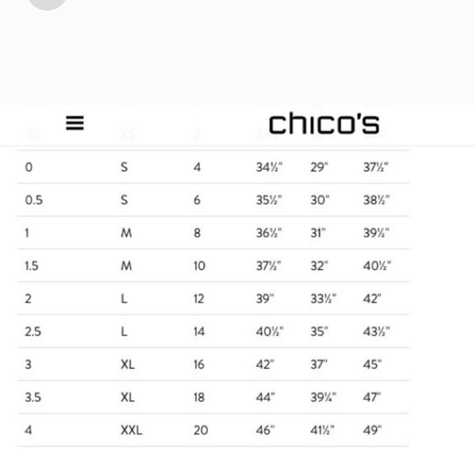Select the 12 in the numeric size column

click(198, 298)
